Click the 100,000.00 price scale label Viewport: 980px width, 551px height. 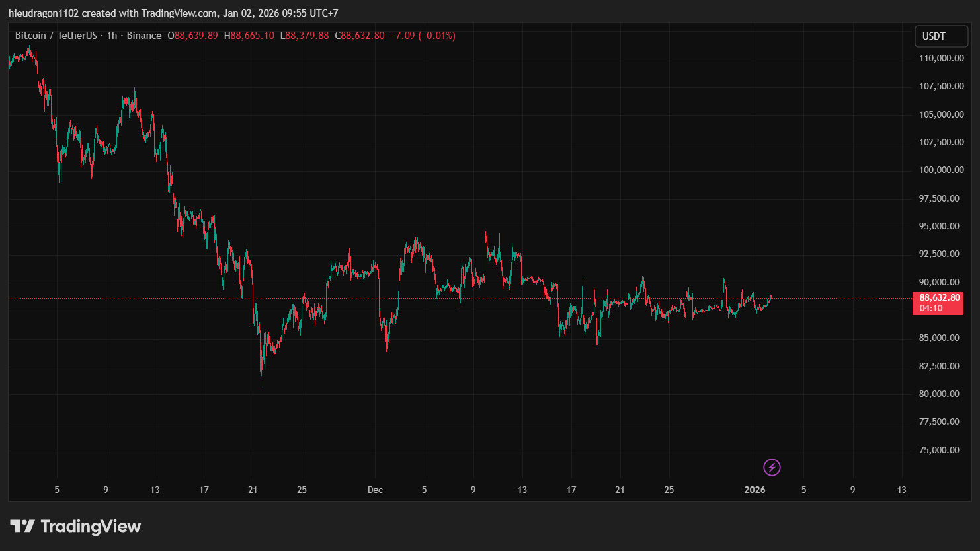pyautogui.click(x=939, y=170)
